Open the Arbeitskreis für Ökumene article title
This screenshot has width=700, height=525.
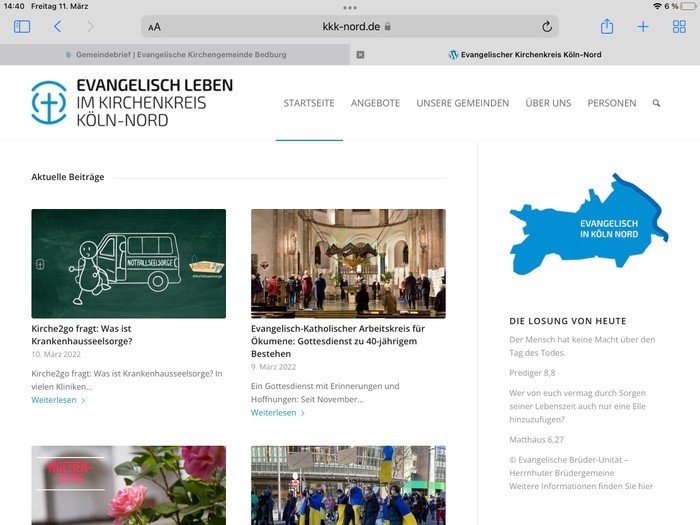click(x=338, y=341)
